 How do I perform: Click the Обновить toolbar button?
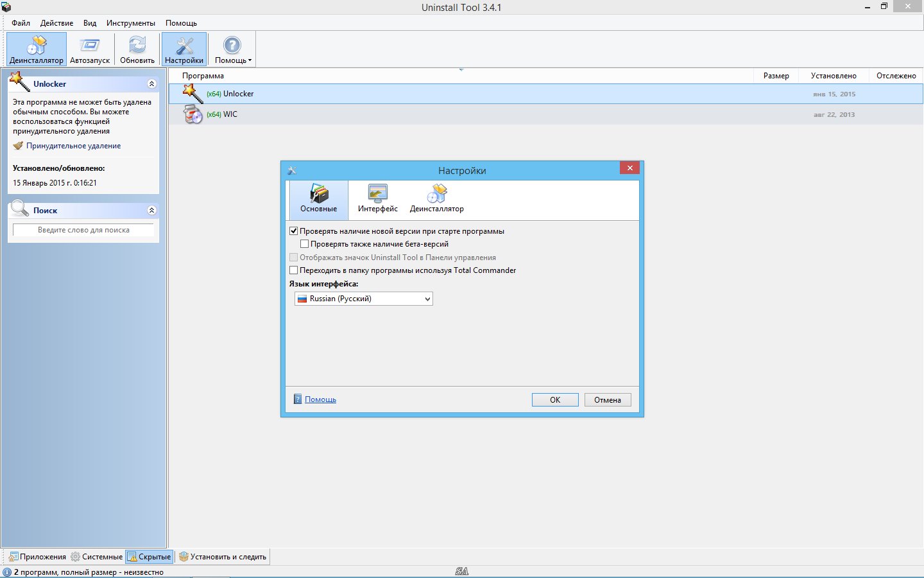(x=137, y=49)
